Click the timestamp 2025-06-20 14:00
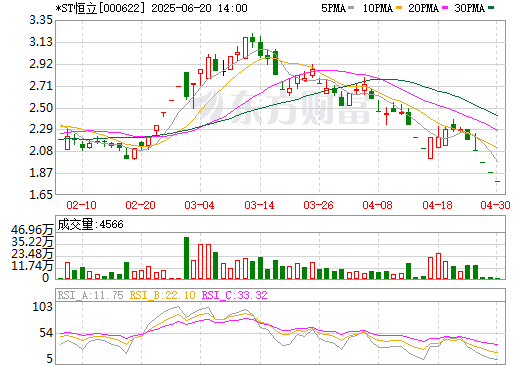Screen dimensions: 520x365 click(199, 8)
